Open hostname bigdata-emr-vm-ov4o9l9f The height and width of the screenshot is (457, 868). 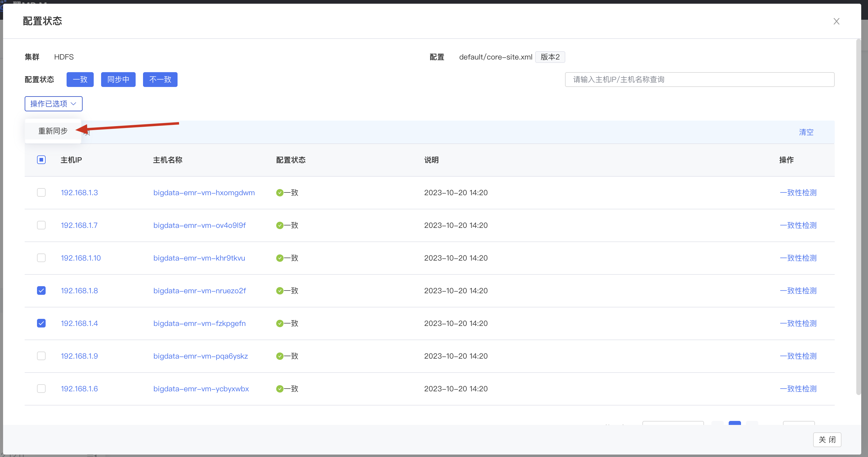[199, 225]
